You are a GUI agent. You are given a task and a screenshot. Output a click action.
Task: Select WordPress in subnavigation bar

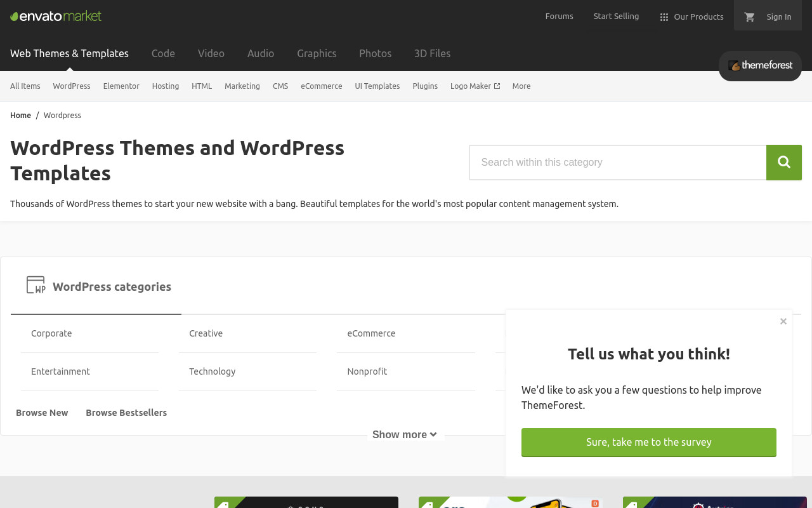tap(72, 86)
